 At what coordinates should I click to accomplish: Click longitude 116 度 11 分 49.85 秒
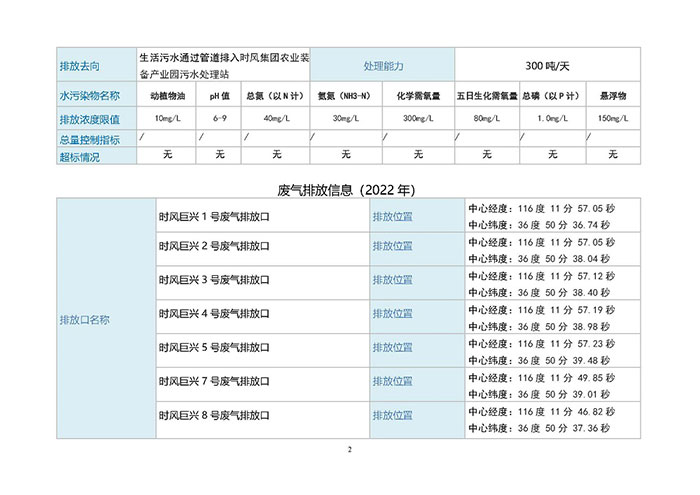coord(566,378)
